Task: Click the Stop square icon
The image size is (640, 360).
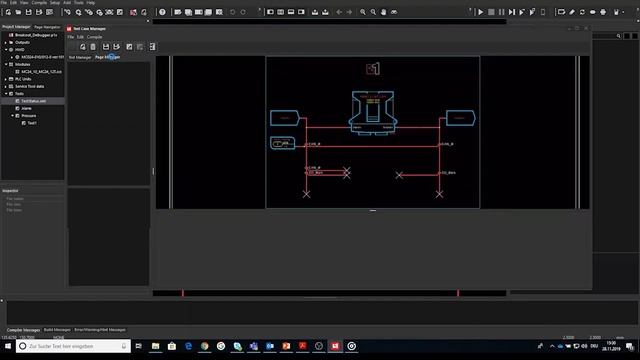Action: 491,12
